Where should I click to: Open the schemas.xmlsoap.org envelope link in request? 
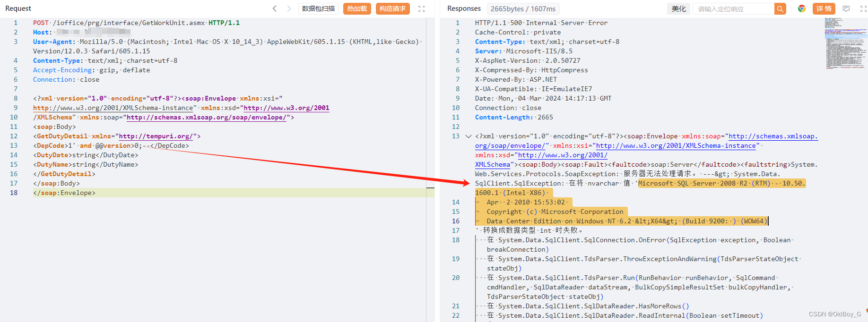pos(206,117)
